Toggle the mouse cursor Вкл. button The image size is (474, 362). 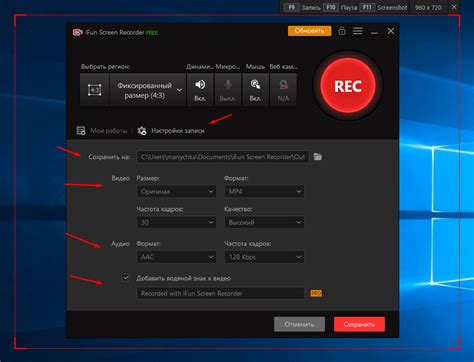point(255,90)
